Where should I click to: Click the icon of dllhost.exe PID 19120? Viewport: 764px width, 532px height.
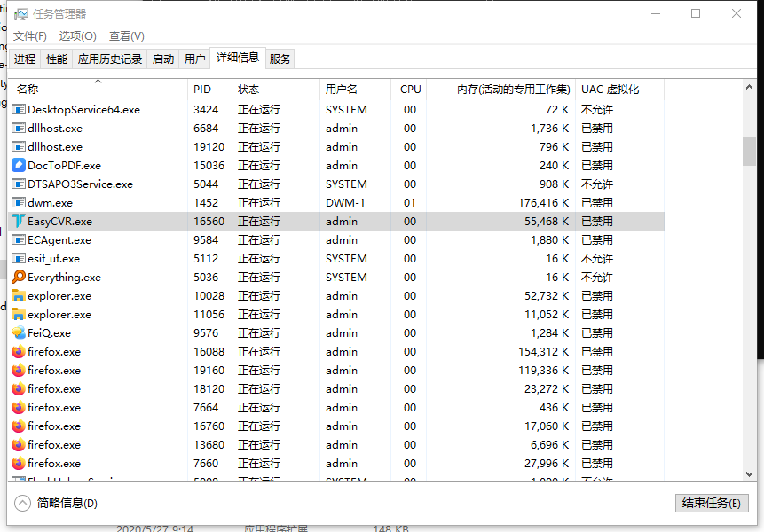coord(19,146)
